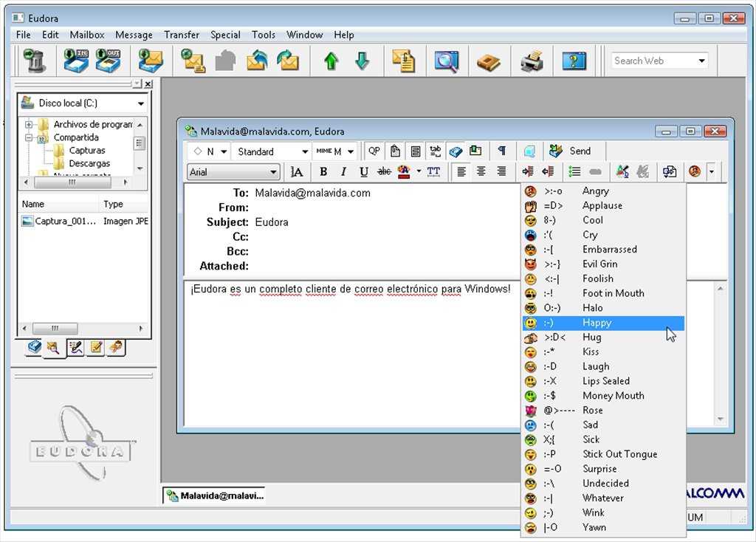Screen dimensions: 756x542
Task: Click the green up arrow icon
Action: [331, 61]
